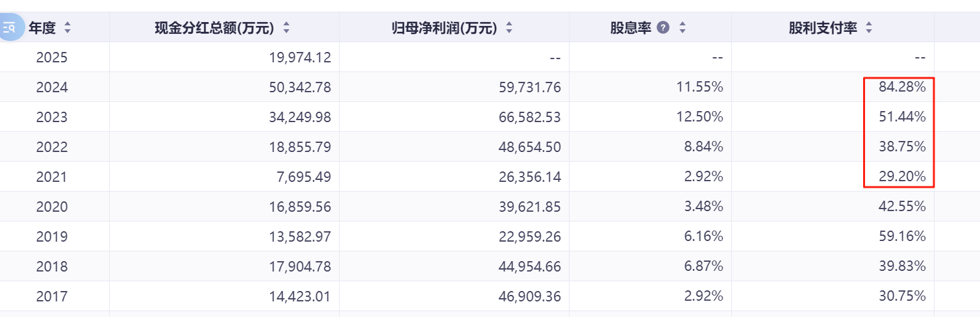Click the sort arrows beside 归母净利润
This screenshot has height=317, width=980.
(509, 28)
